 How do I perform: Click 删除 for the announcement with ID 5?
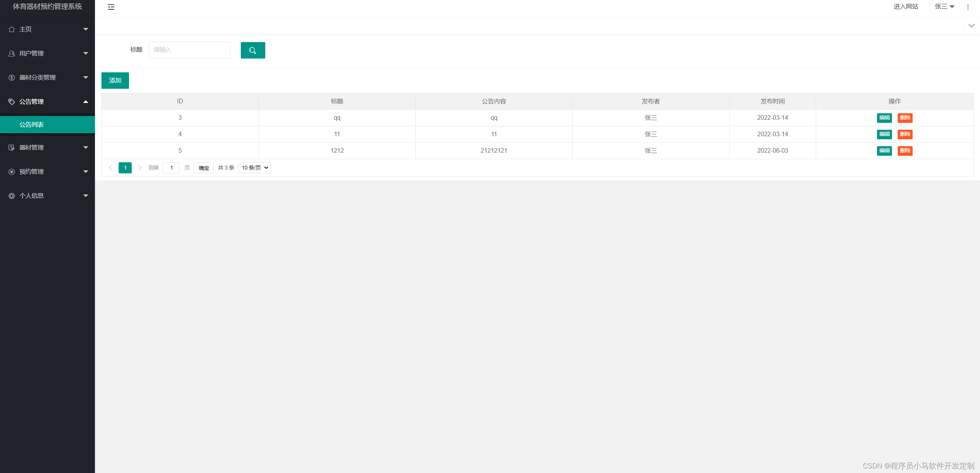pos(905,151)
